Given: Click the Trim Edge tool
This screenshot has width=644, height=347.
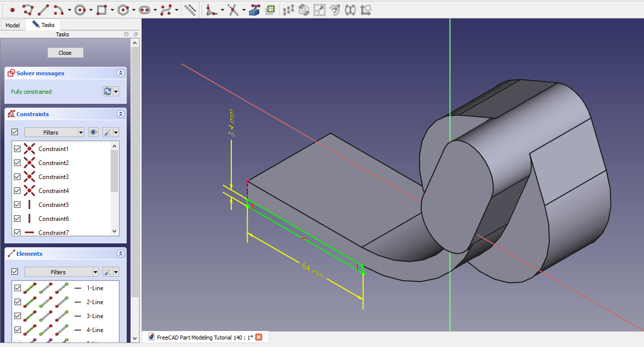Looking at the screenshot, I should [x=233, y=9].
